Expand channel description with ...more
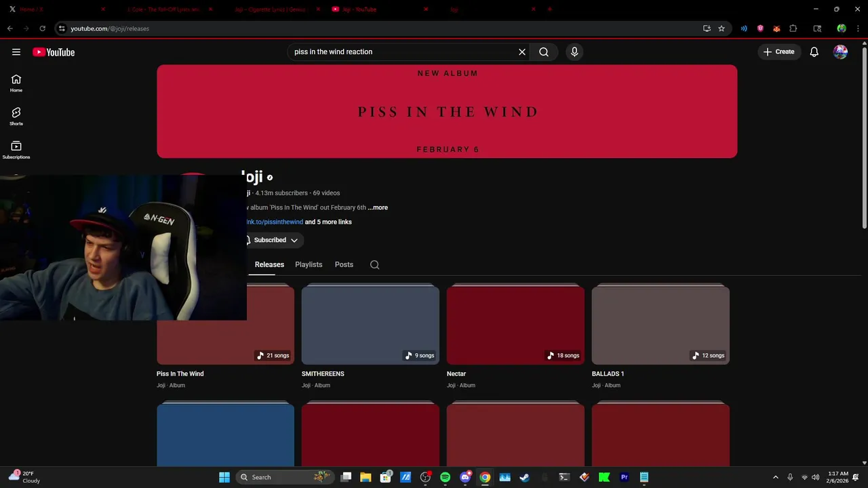868x488 pixels. point(378,207)
